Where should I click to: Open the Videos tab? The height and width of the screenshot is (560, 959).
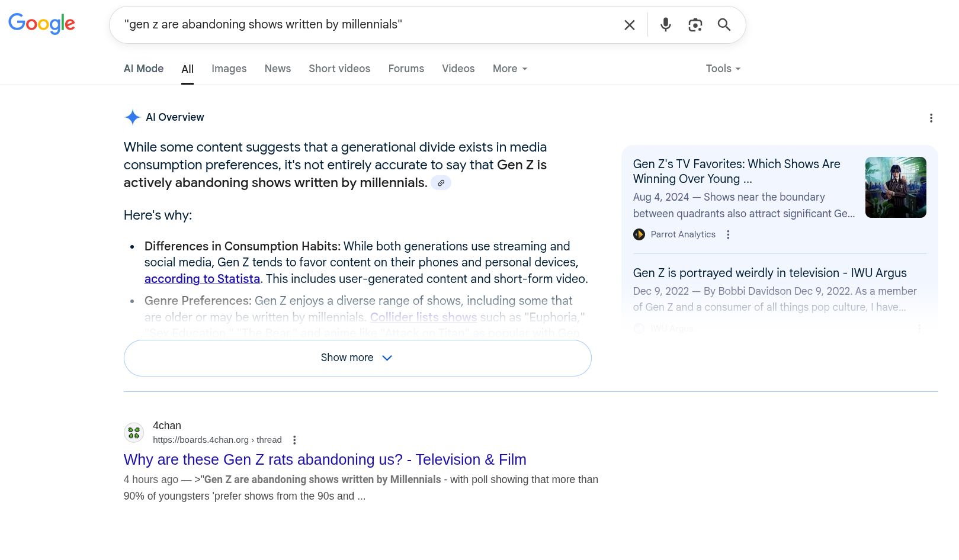458,69
